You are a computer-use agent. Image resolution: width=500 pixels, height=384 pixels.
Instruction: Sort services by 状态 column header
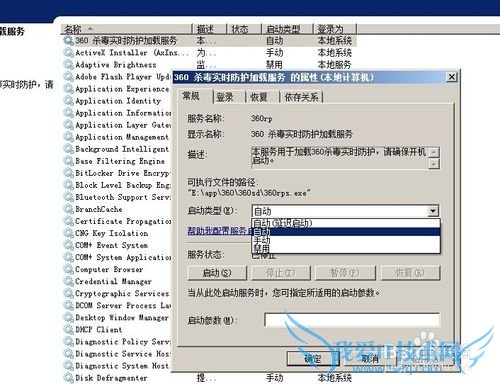point(244,29)
